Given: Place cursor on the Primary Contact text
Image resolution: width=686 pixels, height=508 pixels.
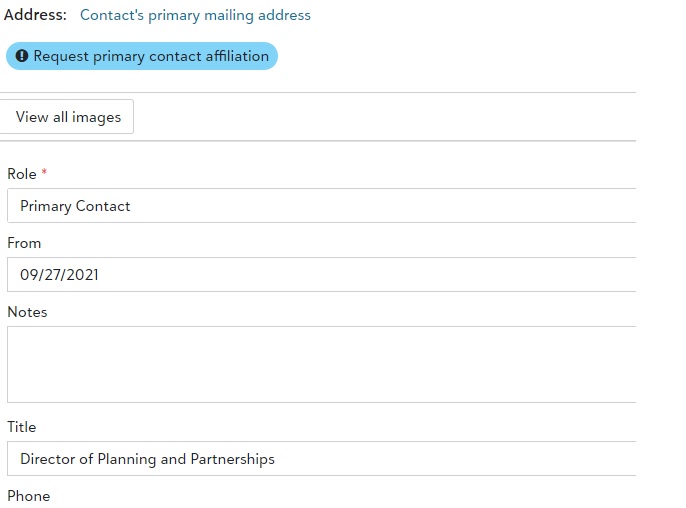Looking at the screenshot, I should coord(75,206).
